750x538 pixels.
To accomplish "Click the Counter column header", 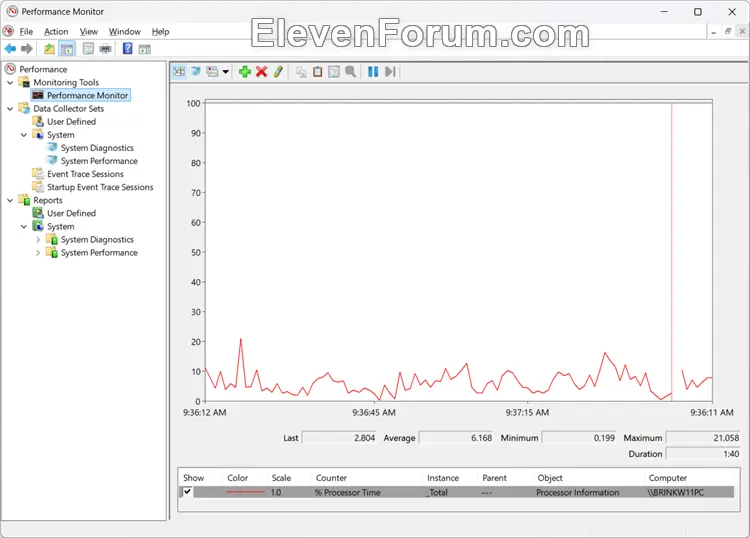I will (x=331, y=478).
